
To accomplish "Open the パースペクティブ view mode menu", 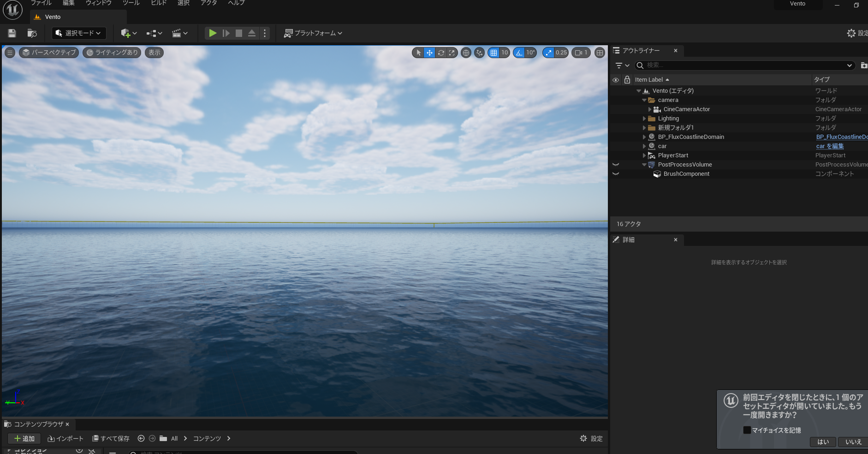I will point(49,53).
